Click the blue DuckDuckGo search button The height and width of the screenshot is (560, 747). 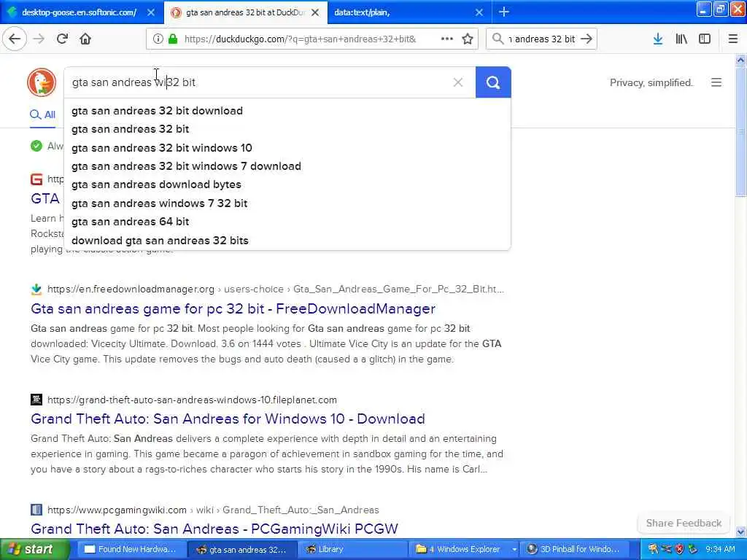tap(493, 82)
